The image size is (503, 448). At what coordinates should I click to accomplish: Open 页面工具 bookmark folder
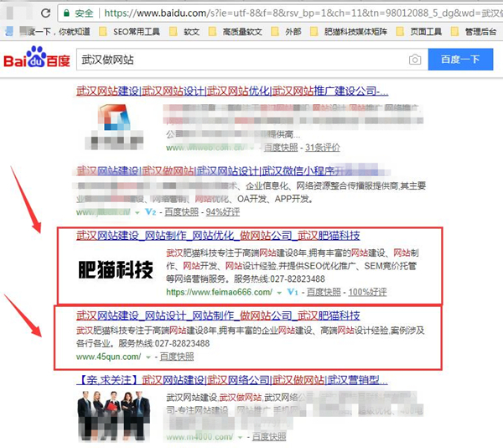click(418, 31)
